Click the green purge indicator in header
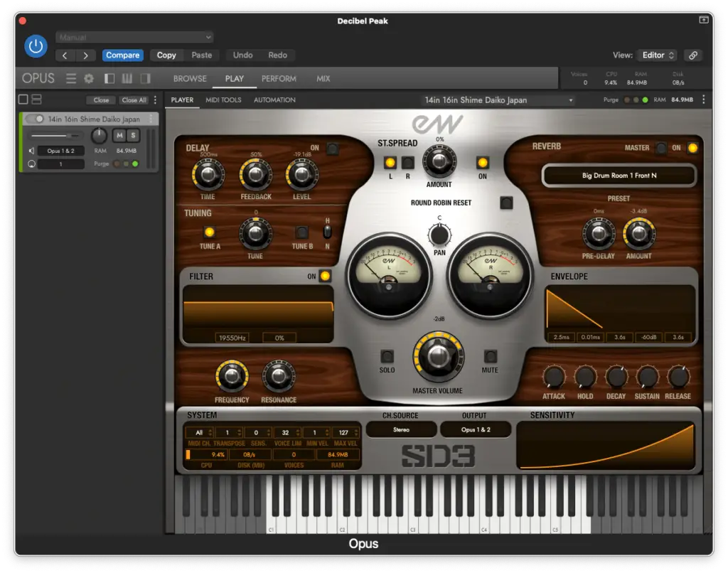Viewport: 728px width, 573px height. coord(645,100)
